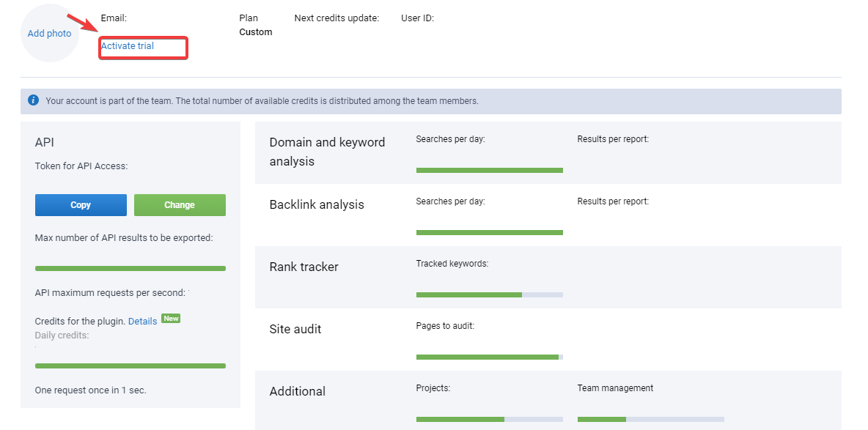Click the Backlink analysis searches per day bar
The height and width of the screenshot is (430, 868).
click(x=489, y=232)
